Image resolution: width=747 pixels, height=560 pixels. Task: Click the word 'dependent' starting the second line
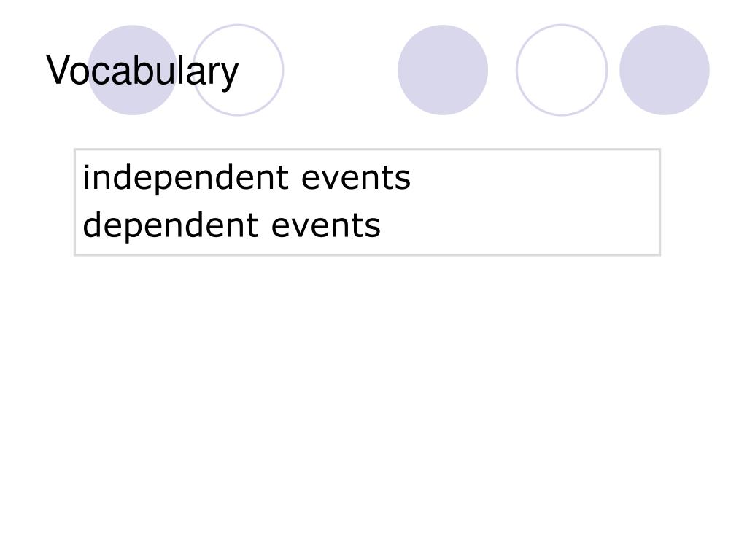pyautogui.click(x=171, y=226)
